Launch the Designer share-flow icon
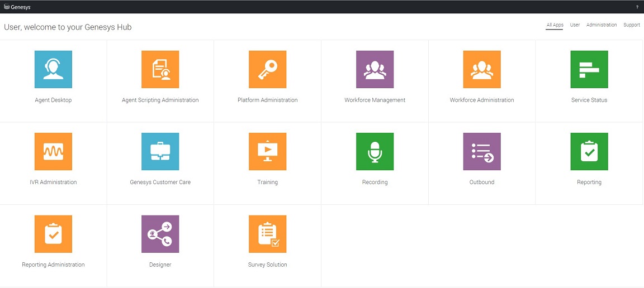The height and width of the screenshot is (288, 644). point(160,234)
